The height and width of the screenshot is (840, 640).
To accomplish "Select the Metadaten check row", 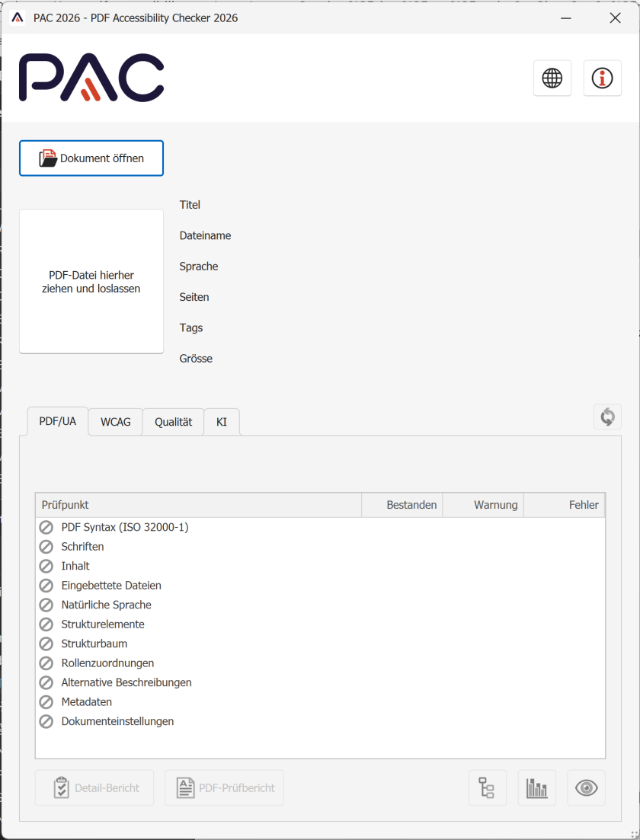I will tap(86, 701).
